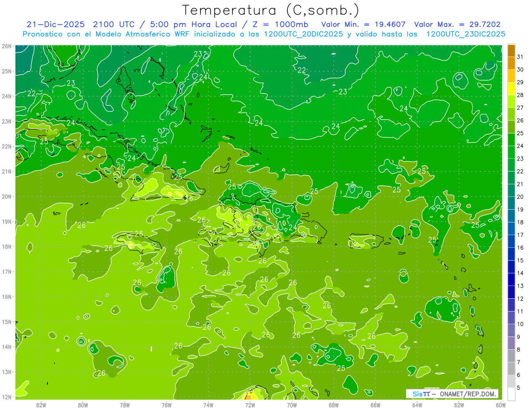The width and height of the screenshot is (532, 411).
Task: Click the legend value "11"
Action: [x=520, y=312]
